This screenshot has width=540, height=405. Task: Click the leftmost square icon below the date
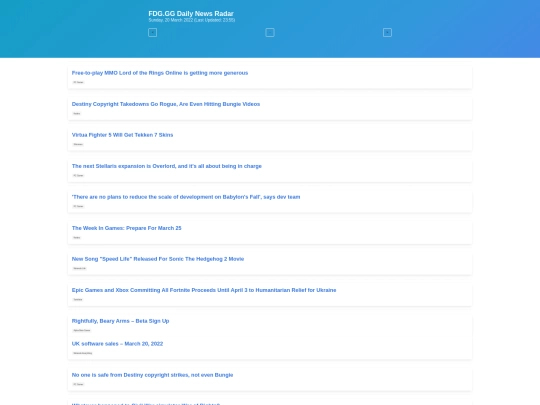coord(153,32)
